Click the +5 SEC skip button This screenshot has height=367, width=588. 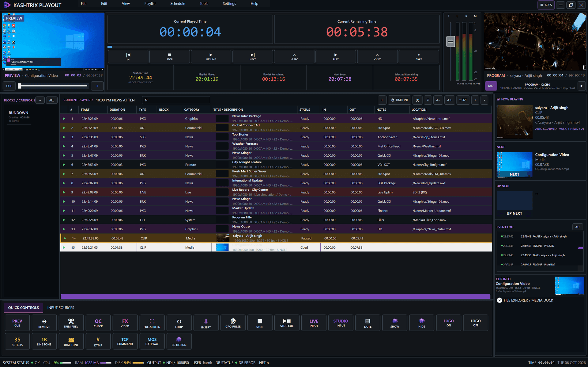click(x=377, y=57)
